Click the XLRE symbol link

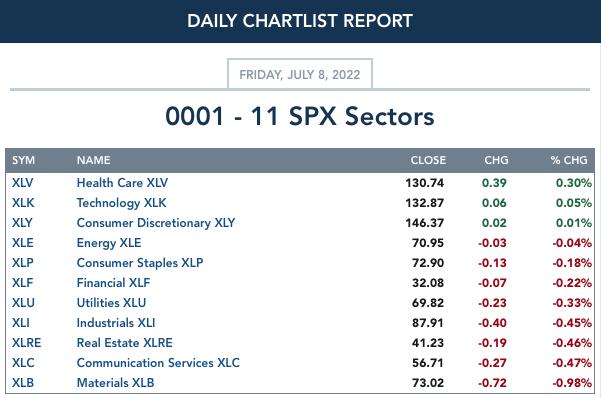pos(26,343)
